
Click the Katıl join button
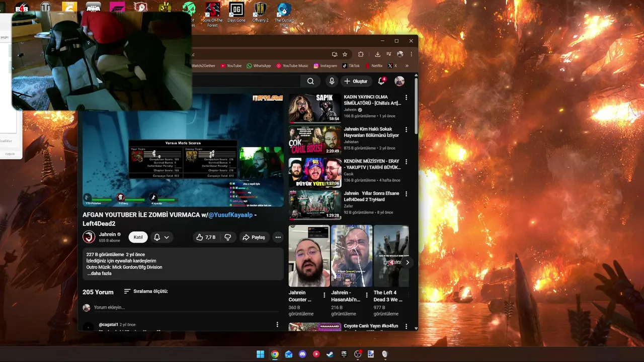coord(138,237)
